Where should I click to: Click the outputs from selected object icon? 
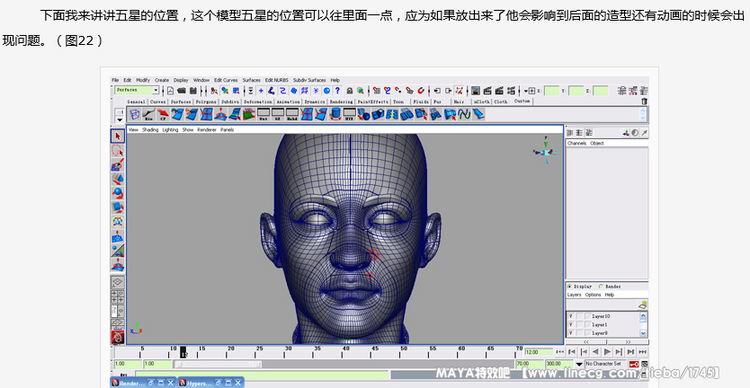point(448,90)
